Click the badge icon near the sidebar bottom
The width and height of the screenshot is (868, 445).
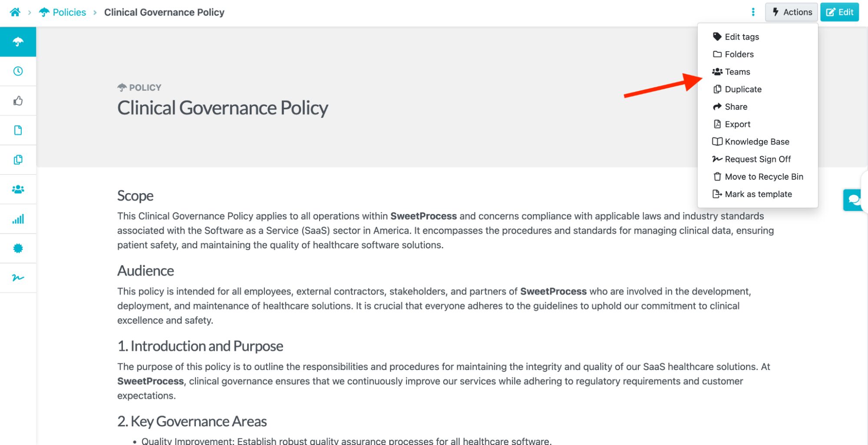point(18,248)
